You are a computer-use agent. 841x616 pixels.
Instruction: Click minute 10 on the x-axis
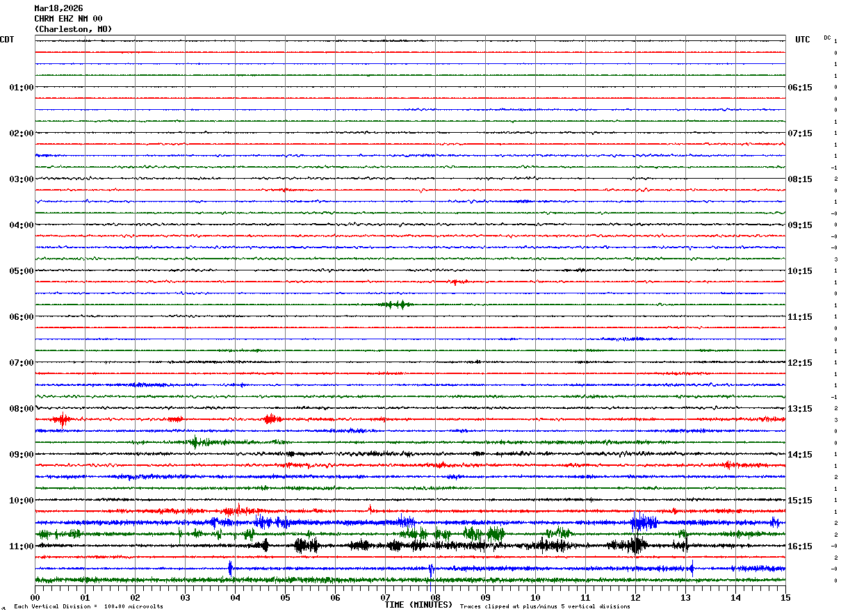tap(535, 597)
